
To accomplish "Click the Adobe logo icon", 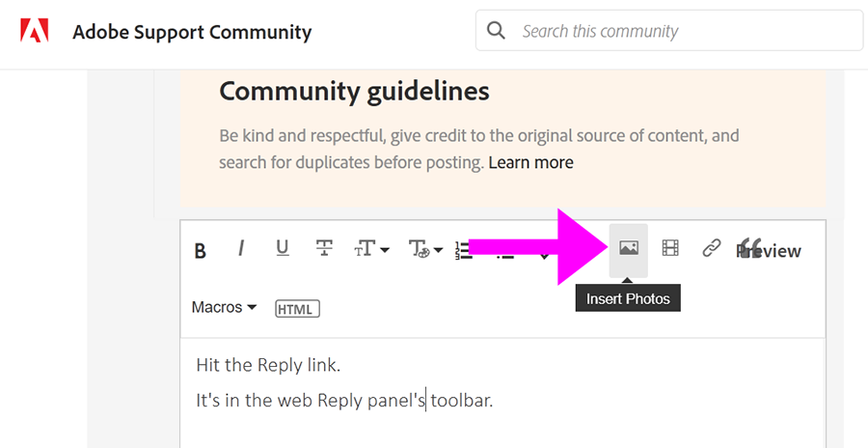I will pyautogui.click(x=35, y=32).
